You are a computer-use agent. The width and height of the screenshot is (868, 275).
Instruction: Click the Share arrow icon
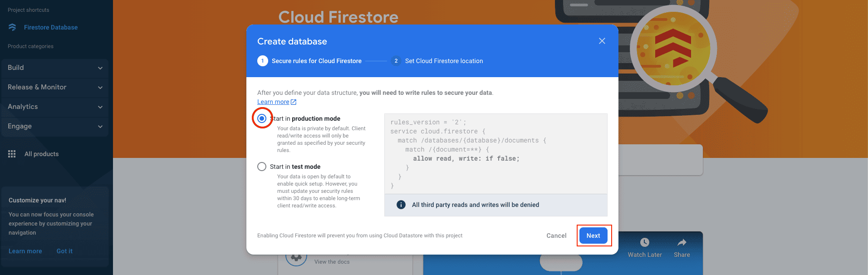(682, 242)
